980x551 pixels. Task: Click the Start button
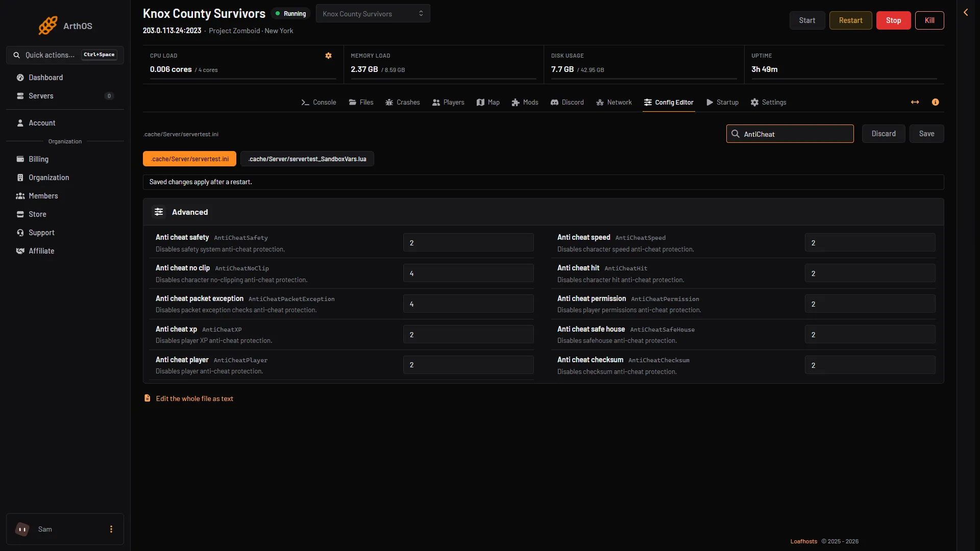click(x=807, y=20)
